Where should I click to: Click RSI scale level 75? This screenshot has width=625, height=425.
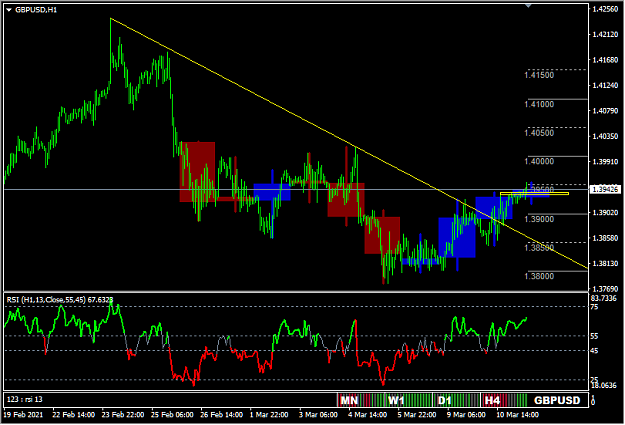594,307
